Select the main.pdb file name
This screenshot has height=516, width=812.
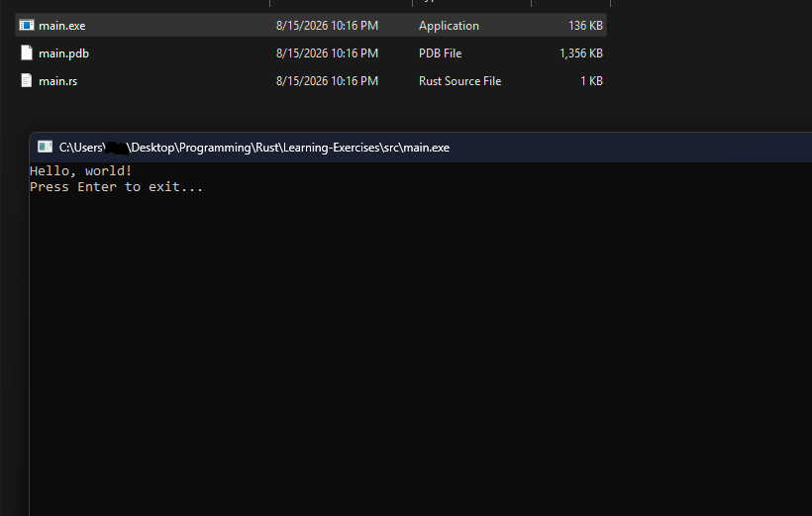tap(63, 53)
